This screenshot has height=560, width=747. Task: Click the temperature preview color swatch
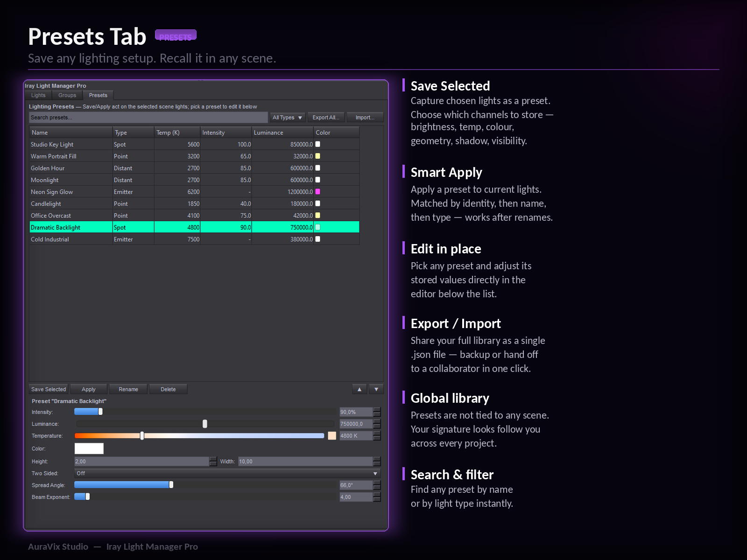point(332,436)
